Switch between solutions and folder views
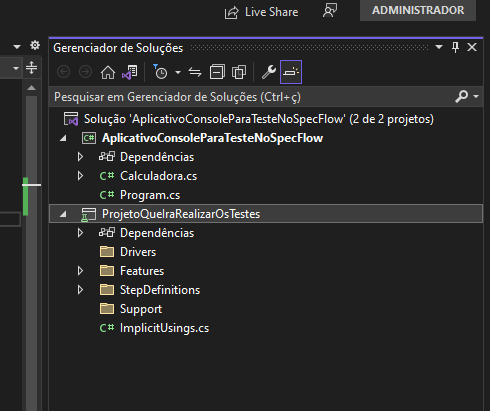Viewport: 490px width, 411px height. (130, 72)
